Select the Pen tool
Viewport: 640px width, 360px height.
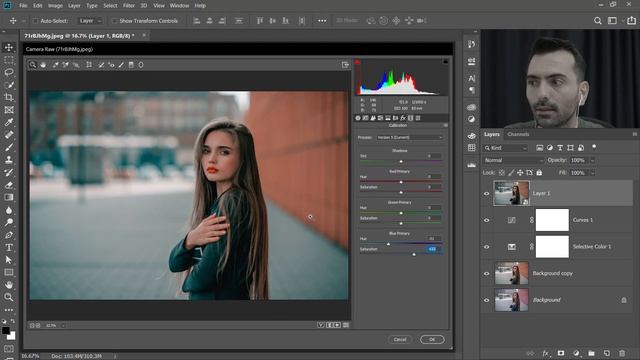coord(9,235)
